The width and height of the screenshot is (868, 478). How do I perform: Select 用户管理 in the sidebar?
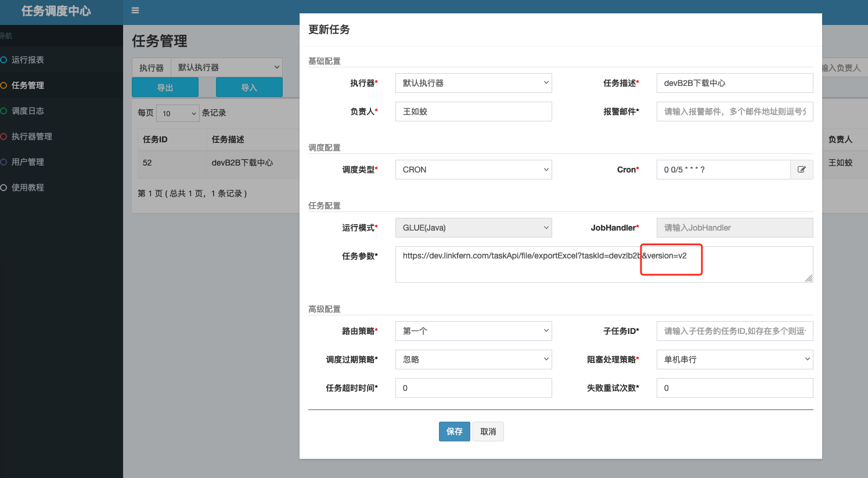[28, 162]
